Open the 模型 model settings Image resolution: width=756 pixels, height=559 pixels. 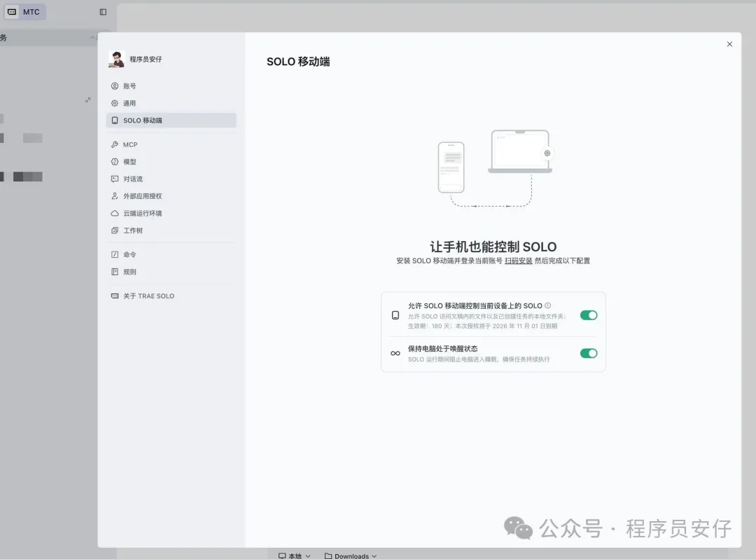pyautogui.click(x=171, y=162)
